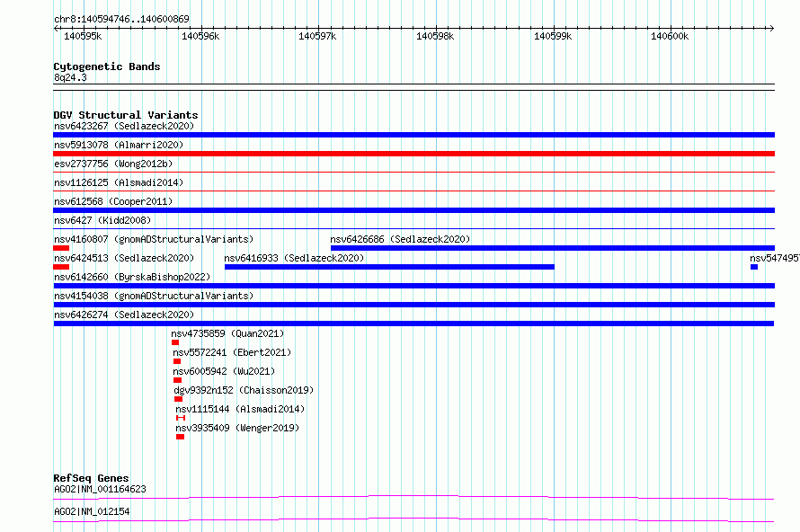
Task: Click the nsv4735859 (Quan2021) label
Action: tap(227, 333)
